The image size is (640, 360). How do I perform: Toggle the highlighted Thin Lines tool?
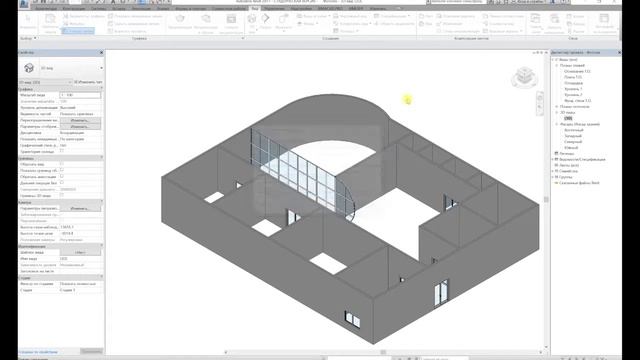[x=78, y=31]
